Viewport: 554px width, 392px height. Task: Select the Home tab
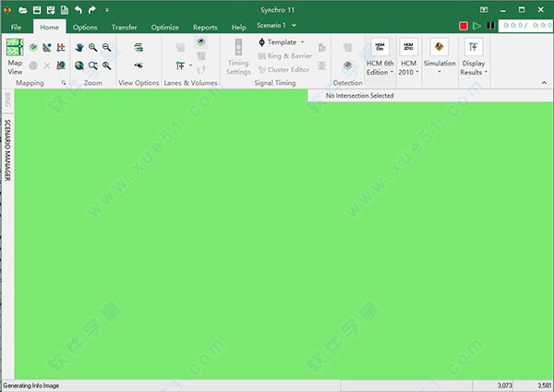coord(50,27)
